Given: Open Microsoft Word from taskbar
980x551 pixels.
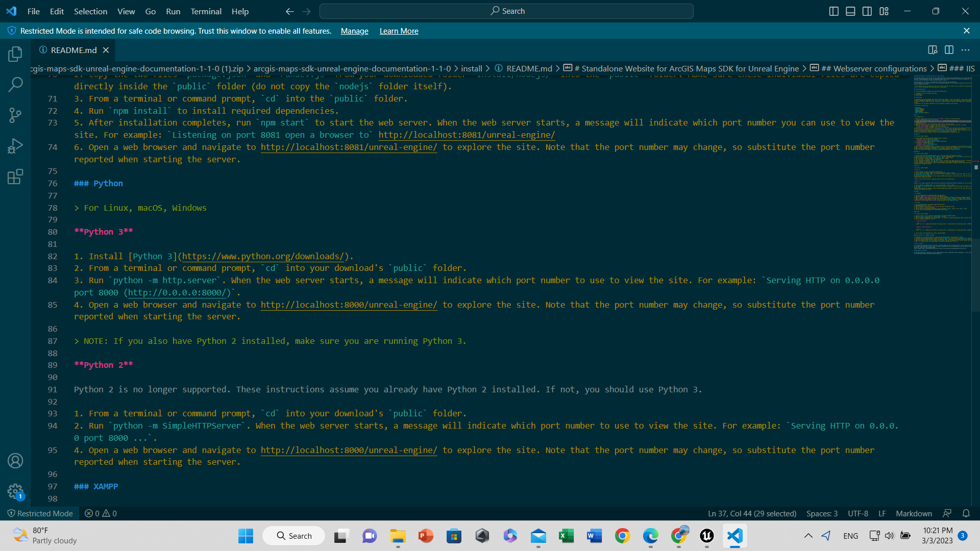Looking at the screenshot, I should [x=594, y=536].
